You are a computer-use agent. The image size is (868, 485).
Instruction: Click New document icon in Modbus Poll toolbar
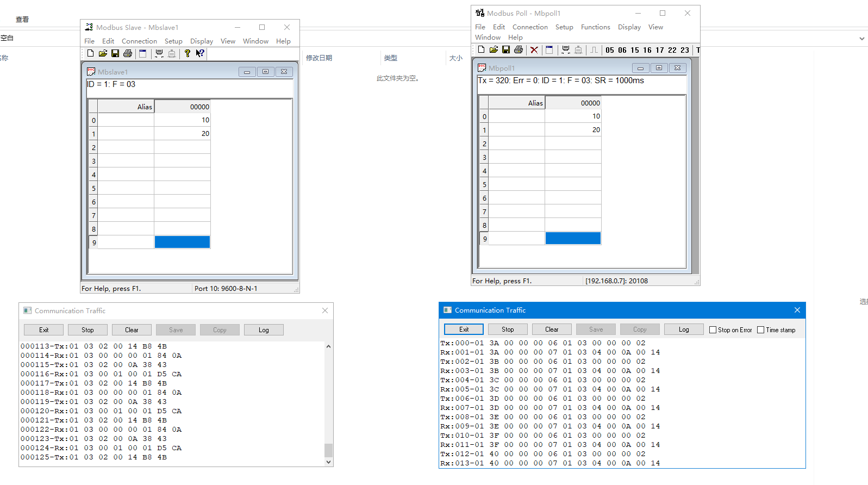481,49
